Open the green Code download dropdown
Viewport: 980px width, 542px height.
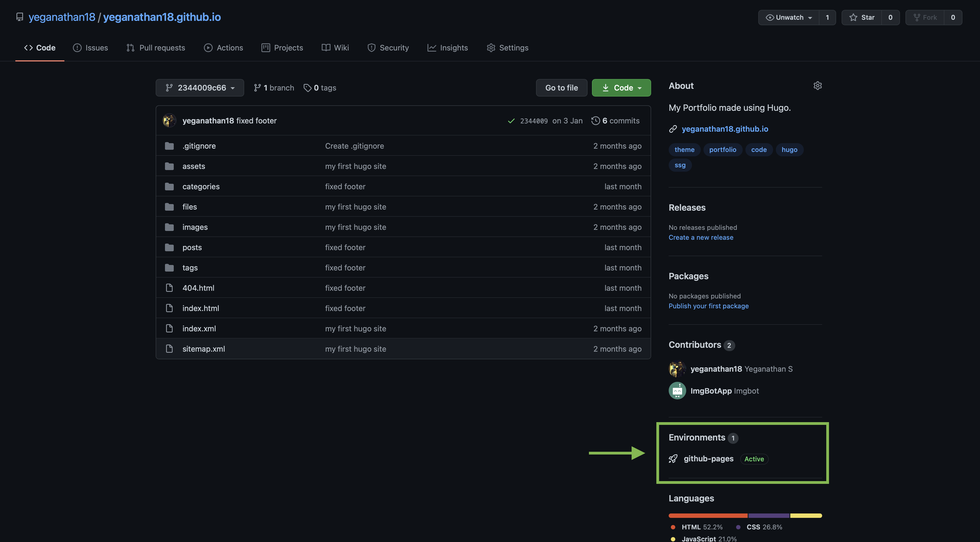click(621, 88)
